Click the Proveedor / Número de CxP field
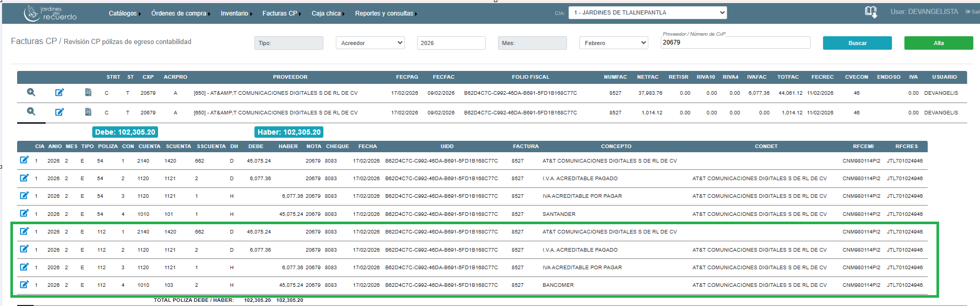The width and height of the screenshot is (980, 306). 735,42
